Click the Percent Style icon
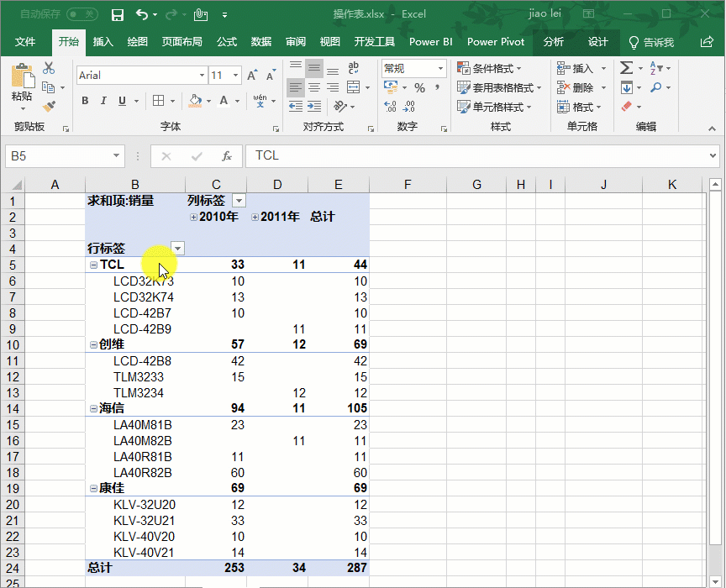The image size is (726, 588). tap(419, 87)
